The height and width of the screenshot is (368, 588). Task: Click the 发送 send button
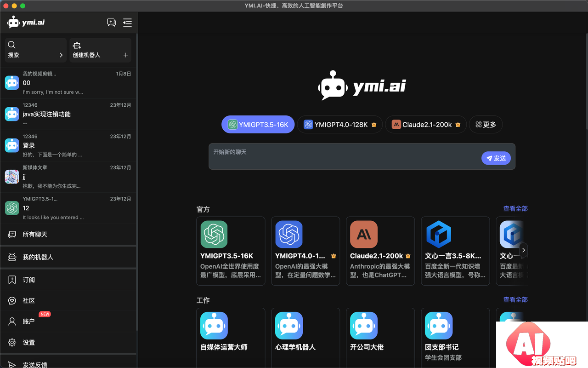[x=496, y=158]
